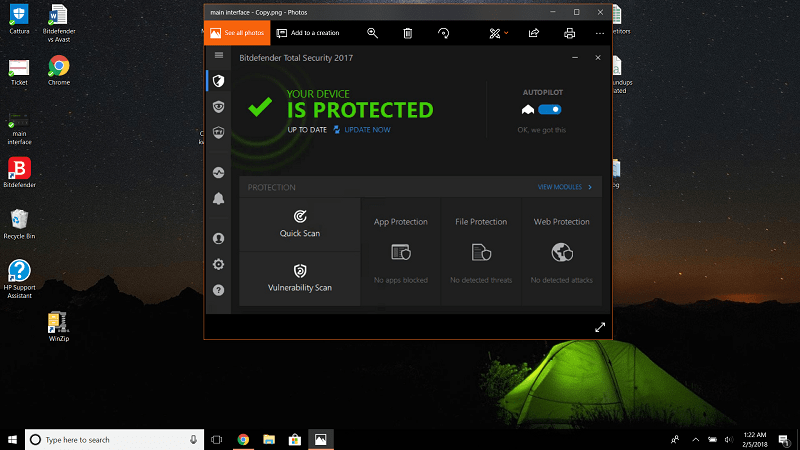Open the Tools shield sidebar icon

pos(218,133)
